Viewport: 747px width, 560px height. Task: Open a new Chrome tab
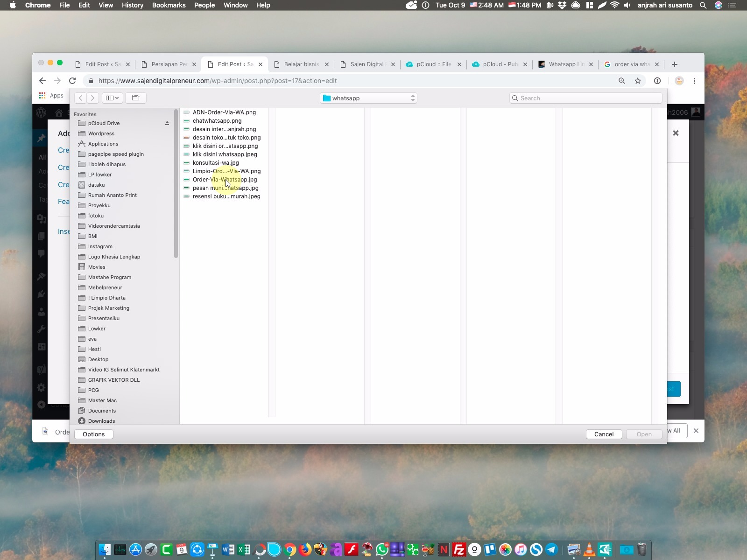pos(674,64)
